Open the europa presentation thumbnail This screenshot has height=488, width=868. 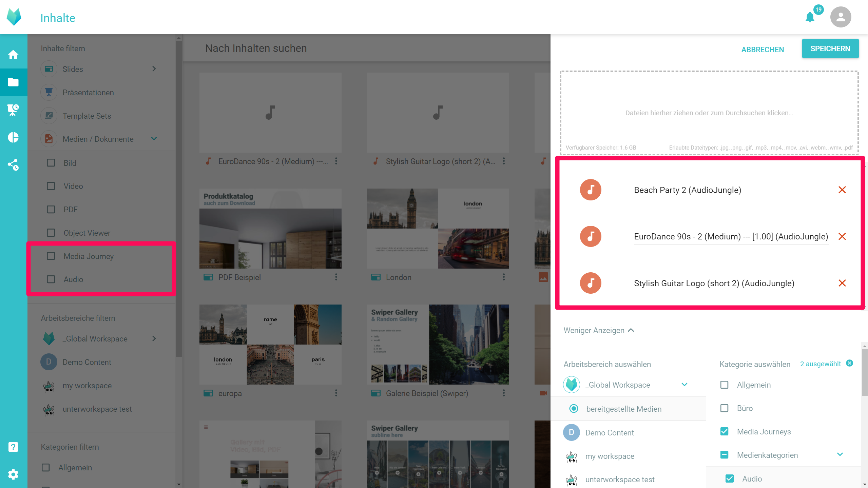270,345
